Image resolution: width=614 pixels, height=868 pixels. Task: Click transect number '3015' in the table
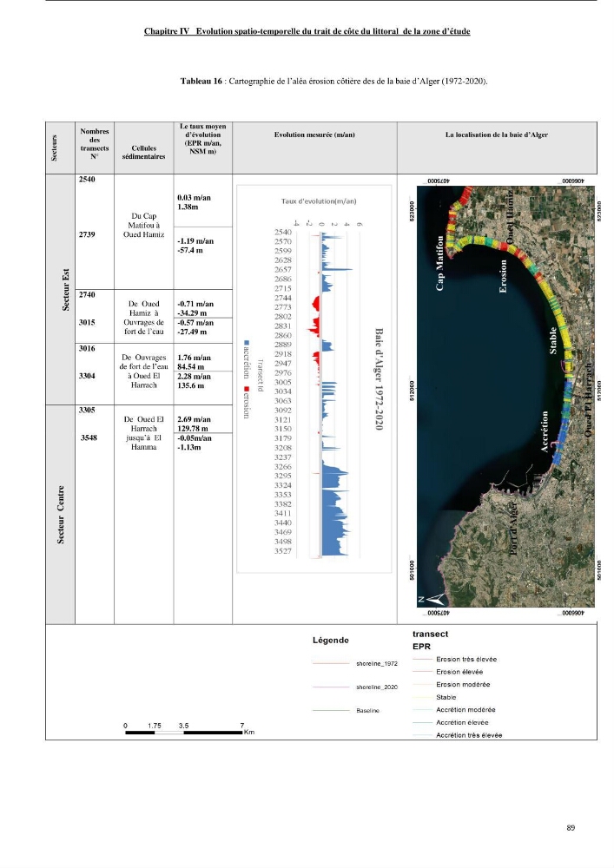87,322
